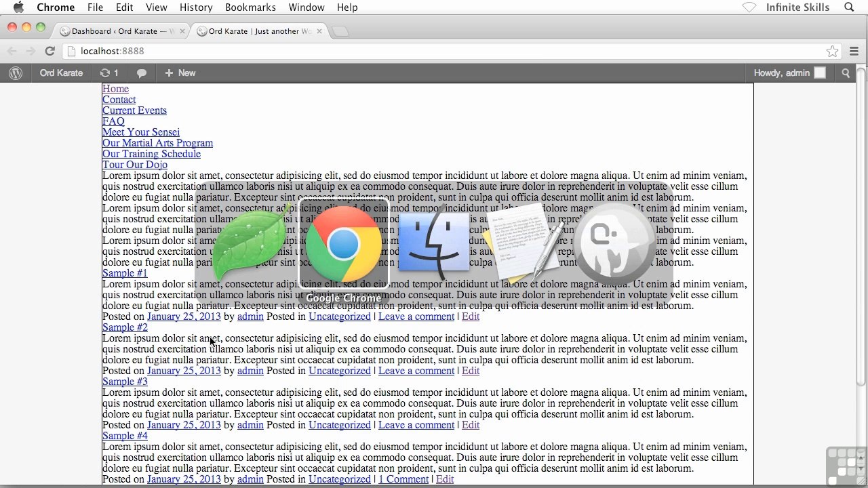Open the Chrome settings menu button
This screenshot has height=488, width=868.
click(854, 52)
